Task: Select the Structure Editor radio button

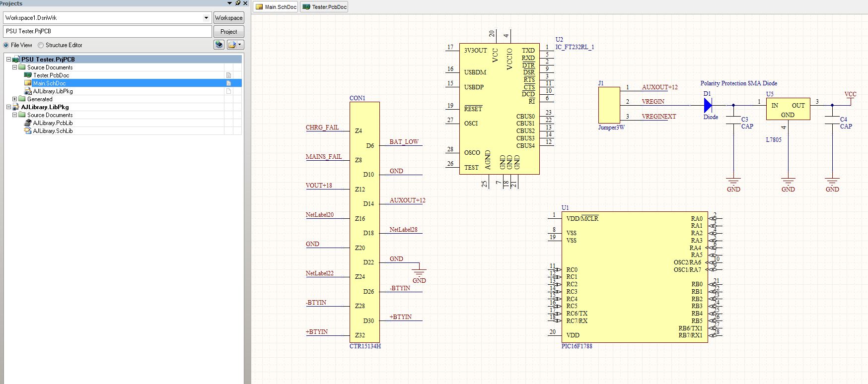Action: click(41, 45)
